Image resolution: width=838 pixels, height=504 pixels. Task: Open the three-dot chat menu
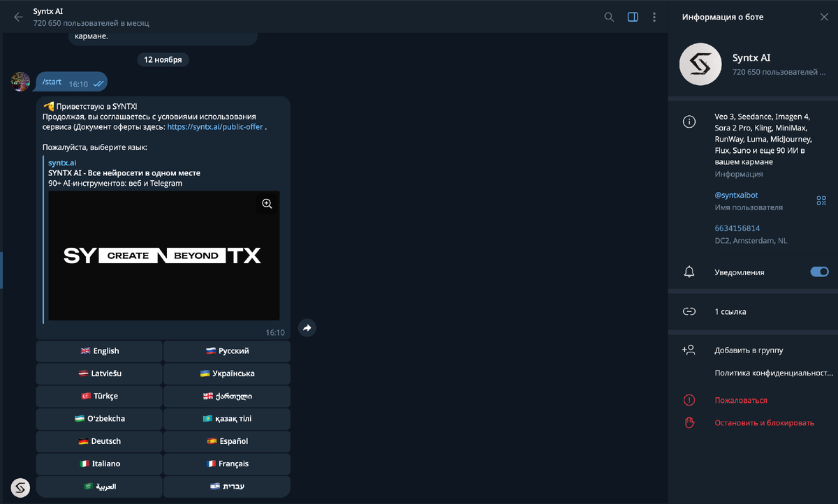(654, 17)
